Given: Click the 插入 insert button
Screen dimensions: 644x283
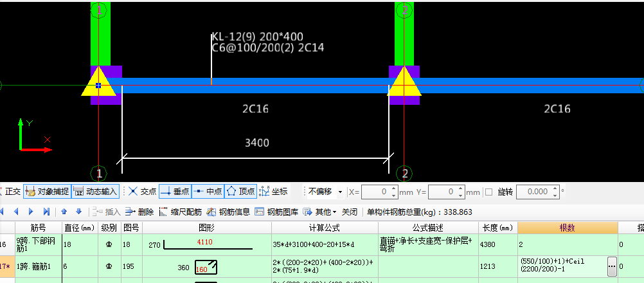Looking at the screenshot, I should click(x=107, y=212).
